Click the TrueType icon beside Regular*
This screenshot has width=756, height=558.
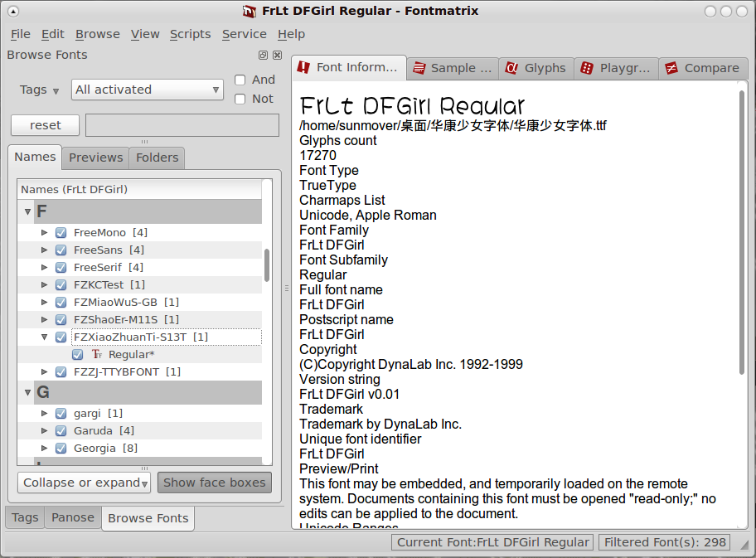[x=97, y=355]
